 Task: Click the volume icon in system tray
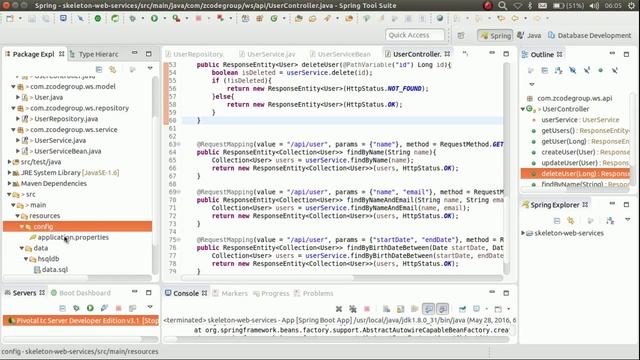(594, 5)
